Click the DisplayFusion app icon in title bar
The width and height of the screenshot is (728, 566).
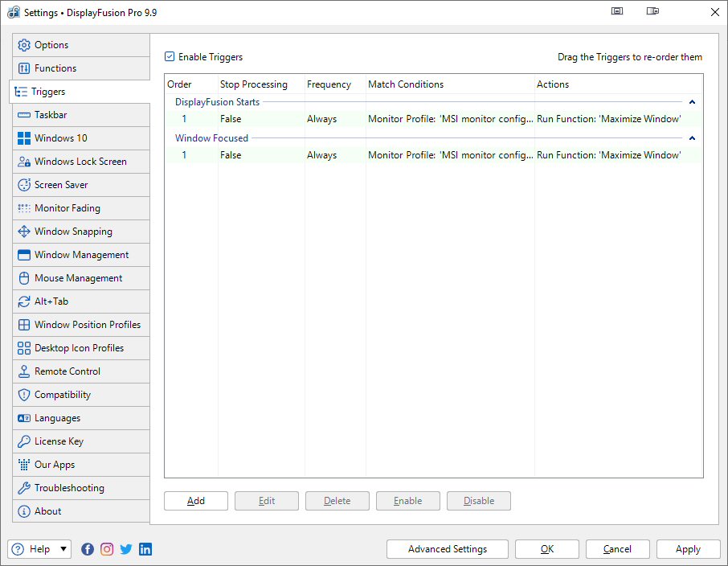click(13, 12)
